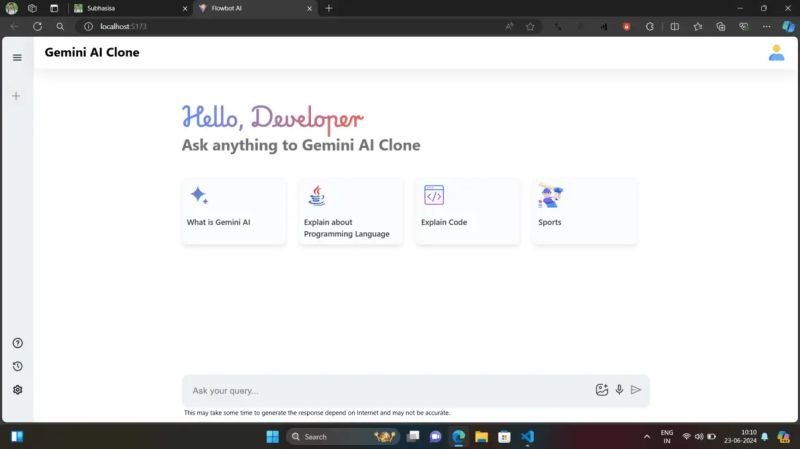
Task: Show hidden system tray icons
Action: (647, 437)
